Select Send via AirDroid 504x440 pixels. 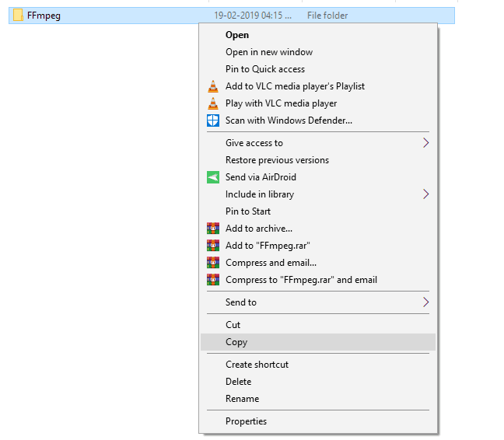[318, 177]
